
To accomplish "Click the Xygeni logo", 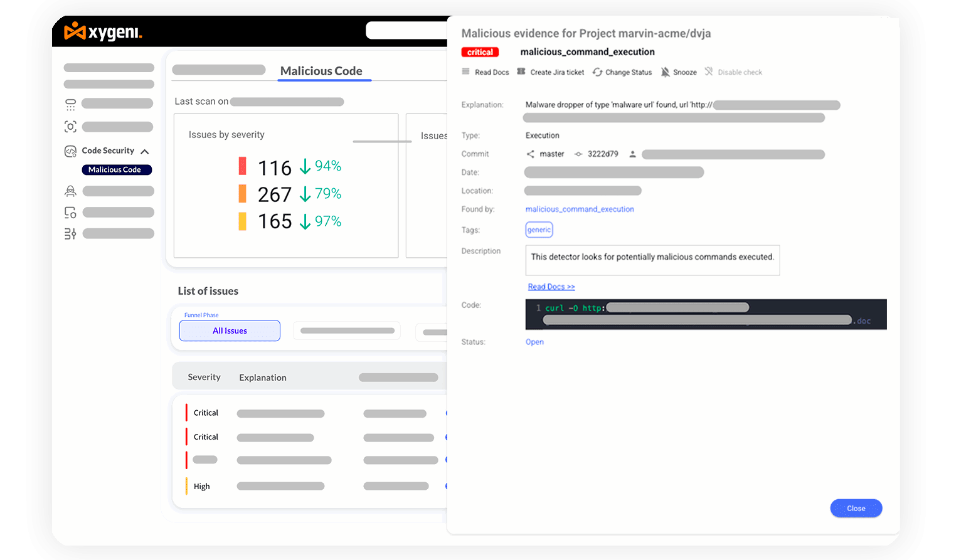I will click(103, 31).
